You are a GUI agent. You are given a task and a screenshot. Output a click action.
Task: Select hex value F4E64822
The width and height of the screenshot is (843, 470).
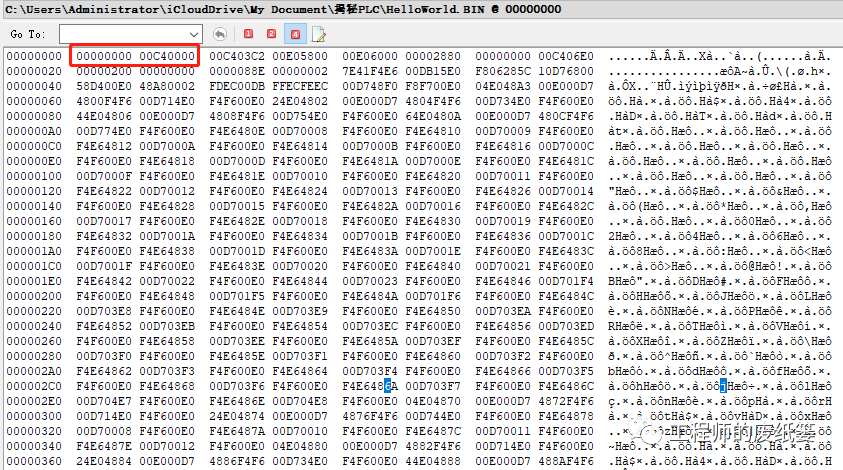coord(104,191)
